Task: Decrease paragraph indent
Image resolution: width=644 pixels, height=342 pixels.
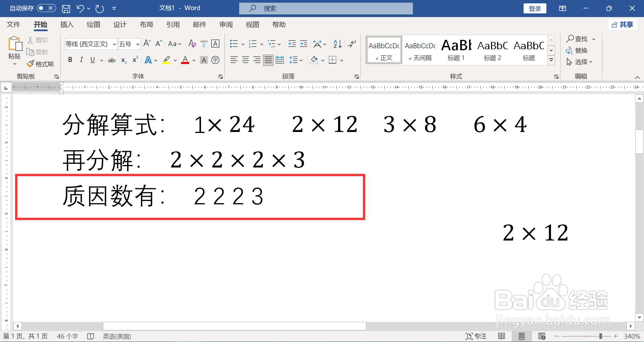Action: (292, 44)
